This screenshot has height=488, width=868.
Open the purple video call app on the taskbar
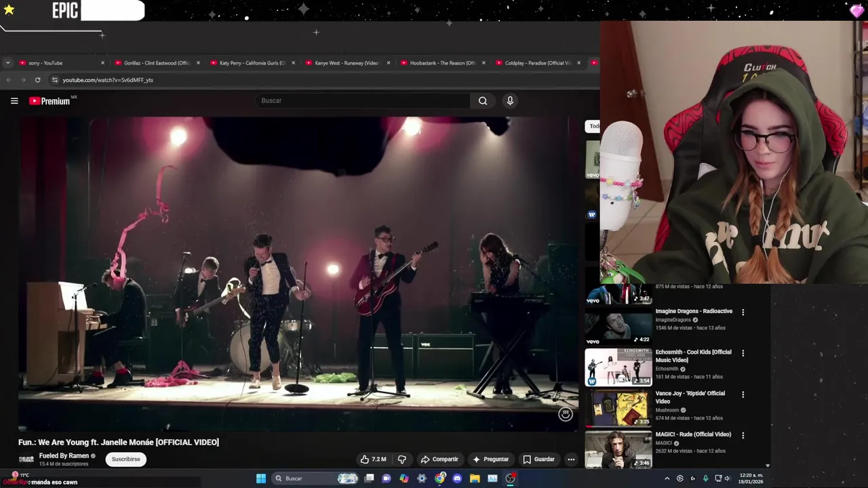click(x=387, y=479)
